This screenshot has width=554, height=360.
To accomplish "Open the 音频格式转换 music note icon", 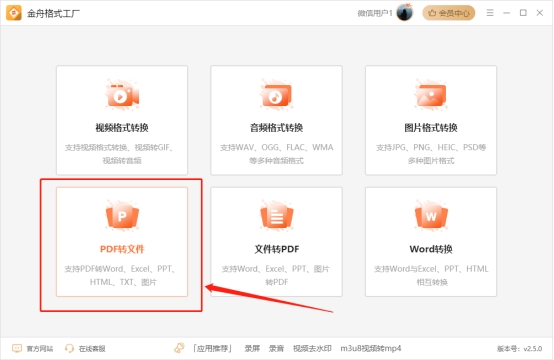I will tap(277, 95).
